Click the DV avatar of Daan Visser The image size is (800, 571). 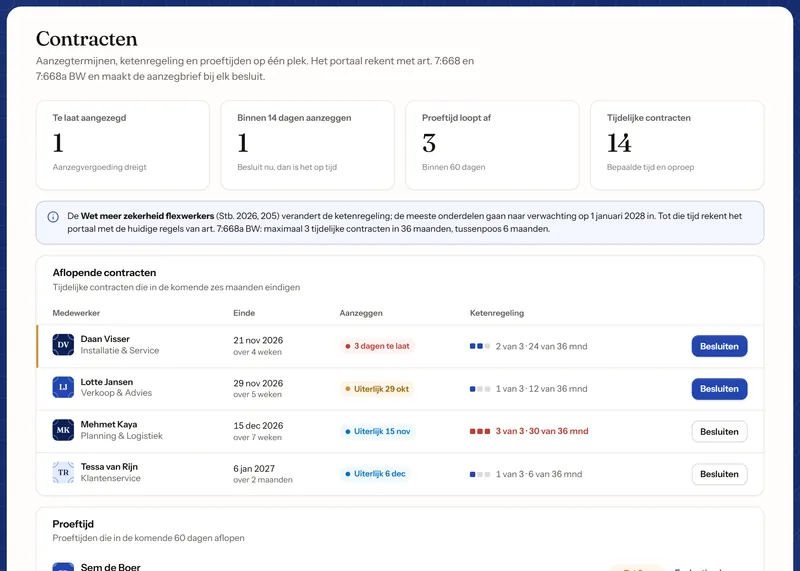coord(63,344)
